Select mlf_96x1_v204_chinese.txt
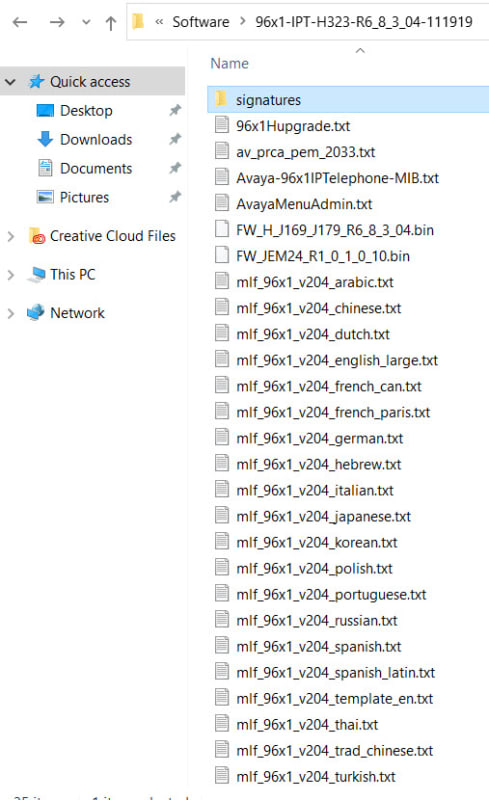Screen dimensions: 489x800 click(x=319, y=308)
